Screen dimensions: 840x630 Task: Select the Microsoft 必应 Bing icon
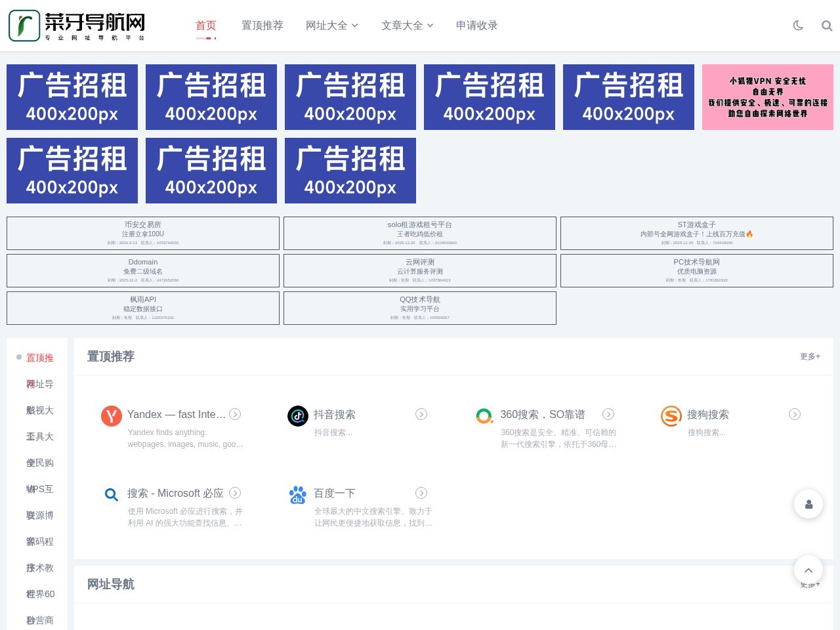tap(112, 494)
